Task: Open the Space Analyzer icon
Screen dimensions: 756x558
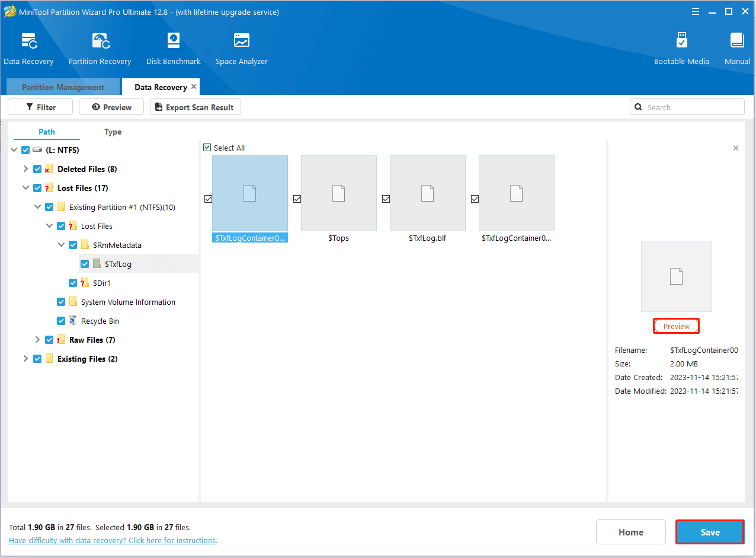Action: (x=242, y=41)
